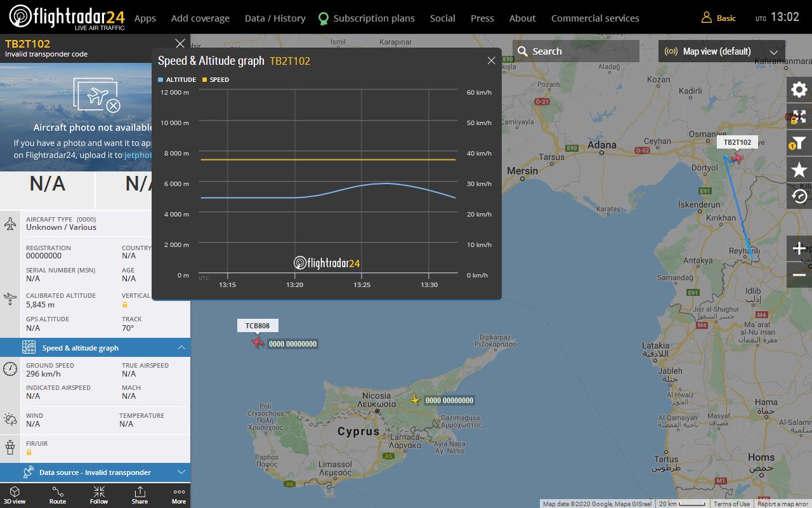Click the Basic user account icon

pyautogui.click(x=706, y=18)
